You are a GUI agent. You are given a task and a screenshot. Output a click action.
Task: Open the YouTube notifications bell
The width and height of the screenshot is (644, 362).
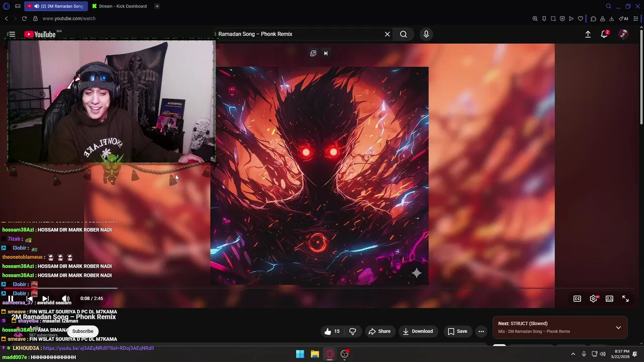click(604, 34)
